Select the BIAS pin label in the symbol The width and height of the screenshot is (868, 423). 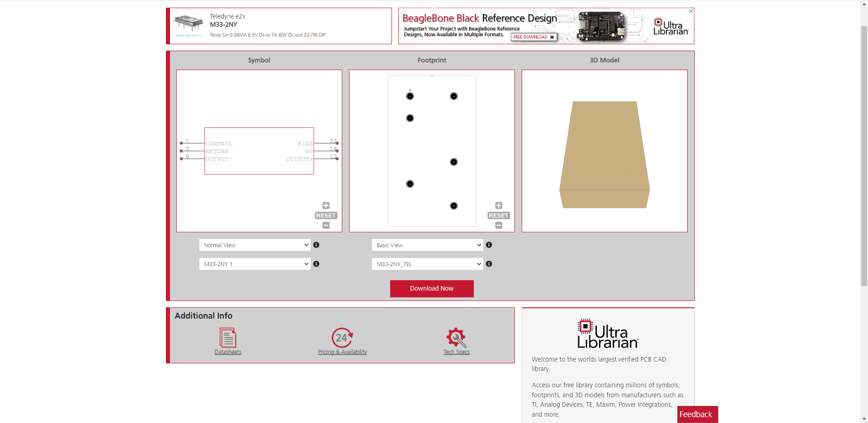coord(305,144)
